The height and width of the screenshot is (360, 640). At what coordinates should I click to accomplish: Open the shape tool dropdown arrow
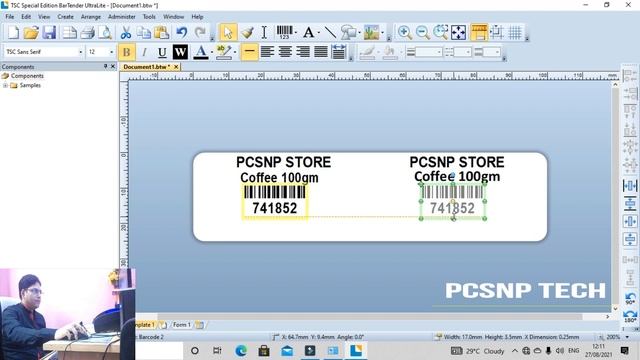[x=359, y=33]
